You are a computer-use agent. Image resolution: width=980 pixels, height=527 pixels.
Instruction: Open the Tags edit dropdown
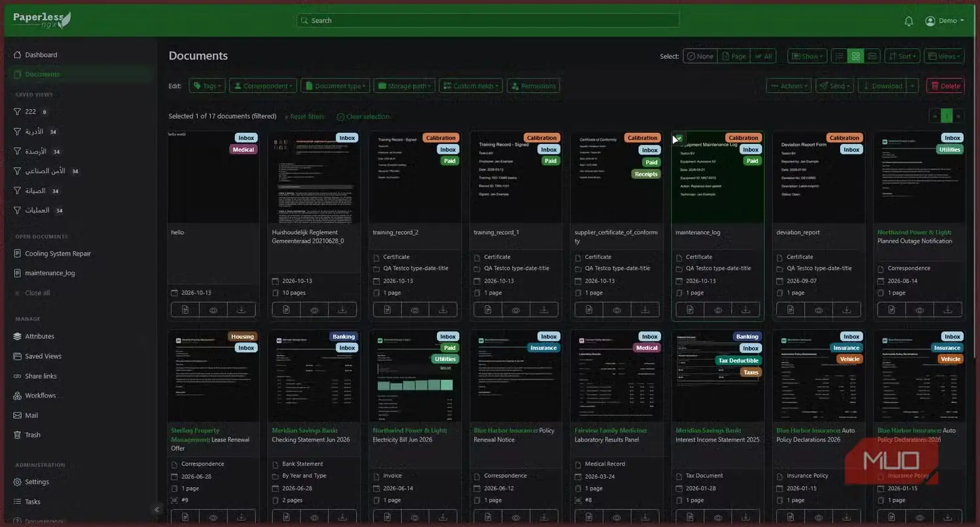pyautogui.click(x=207, y=86)
